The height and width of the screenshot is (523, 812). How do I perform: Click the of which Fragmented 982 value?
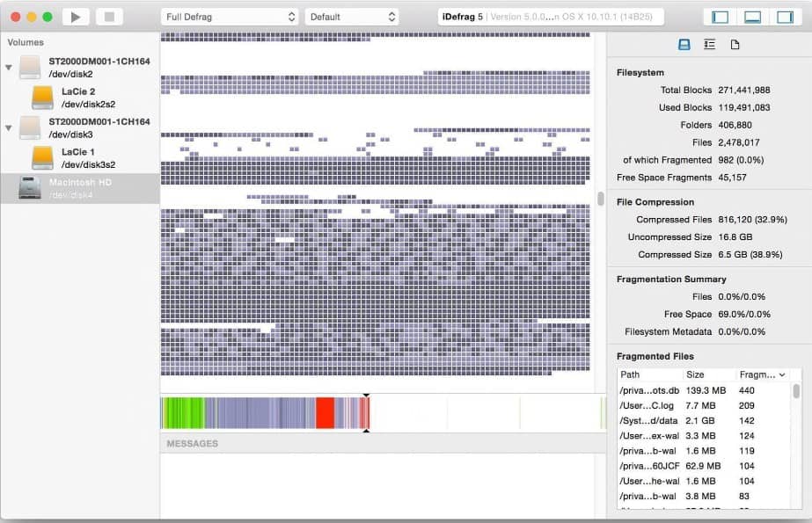pyautogui.click(x=741, y=160)
